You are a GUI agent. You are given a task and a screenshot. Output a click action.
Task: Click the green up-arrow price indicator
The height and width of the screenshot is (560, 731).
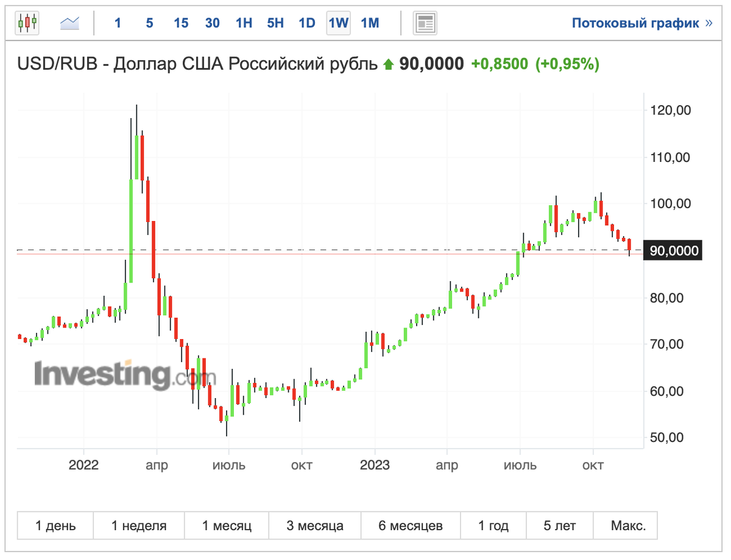388,64
